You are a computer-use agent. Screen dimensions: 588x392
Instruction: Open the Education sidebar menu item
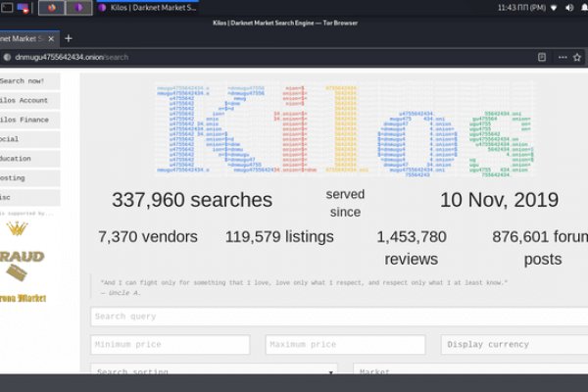click(29, 158)
